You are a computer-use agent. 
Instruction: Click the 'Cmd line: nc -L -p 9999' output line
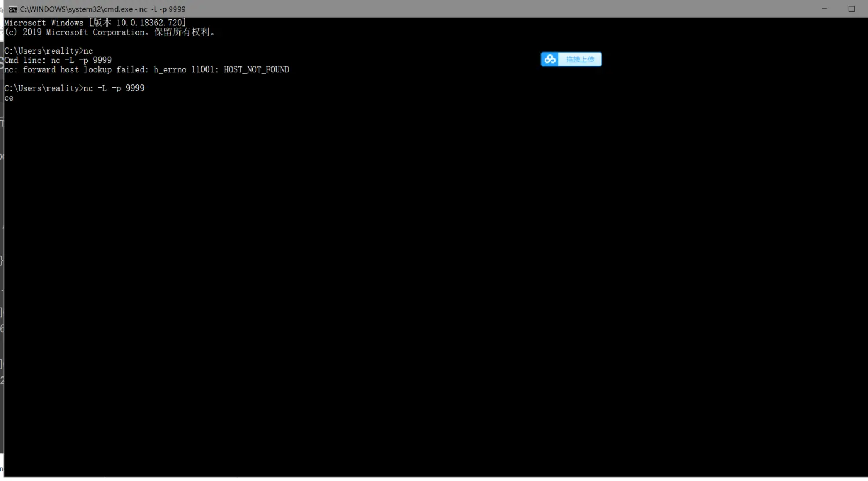(x=58, y=60)
